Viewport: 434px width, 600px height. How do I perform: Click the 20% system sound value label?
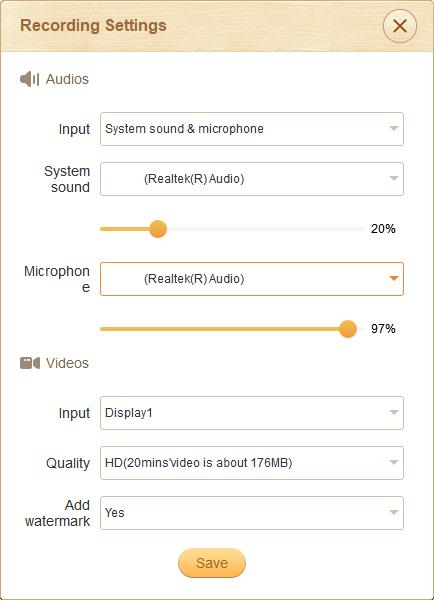(x=383, y=229)
